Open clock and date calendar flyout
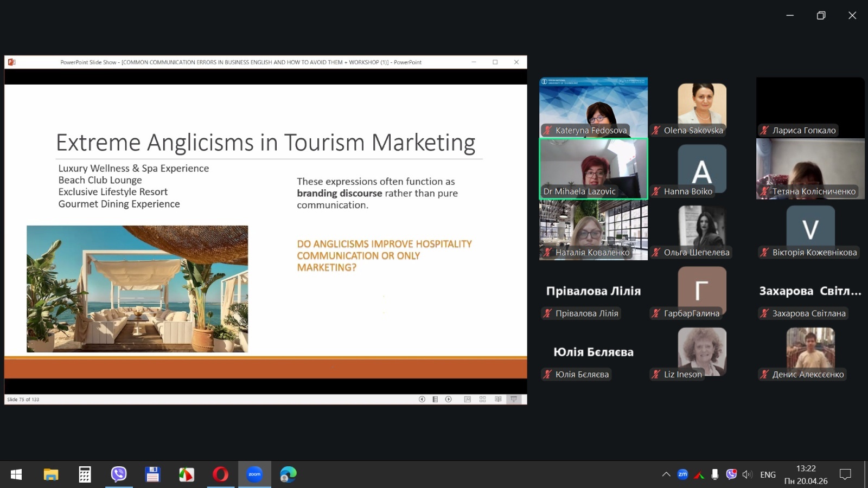The image size is (868, 488). 806,474
